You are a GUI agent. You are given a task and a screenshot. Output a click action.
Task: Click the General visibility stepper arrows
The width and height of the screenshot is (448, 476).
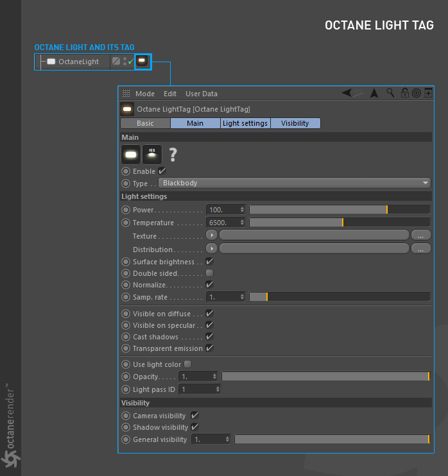pyautogui.click(x=227, y=439)
